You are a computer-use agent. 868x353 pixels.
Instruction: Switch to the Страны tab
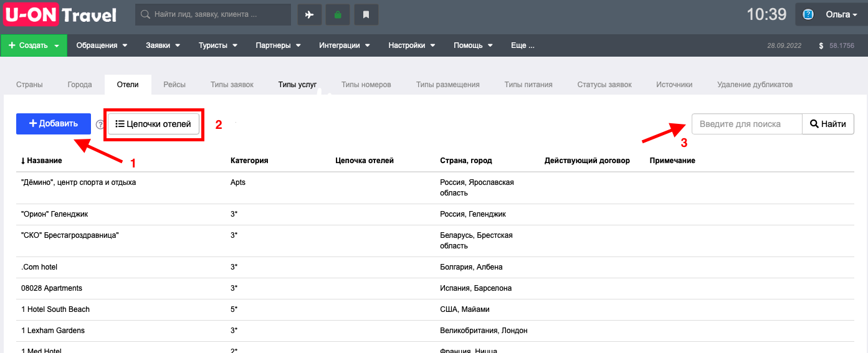pyautogui.click(x=29, y=85)
